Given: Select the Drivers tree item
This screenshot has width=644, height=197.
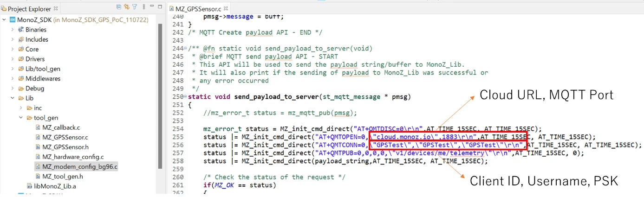Looking at the screenshot, I should click(35, 59).
